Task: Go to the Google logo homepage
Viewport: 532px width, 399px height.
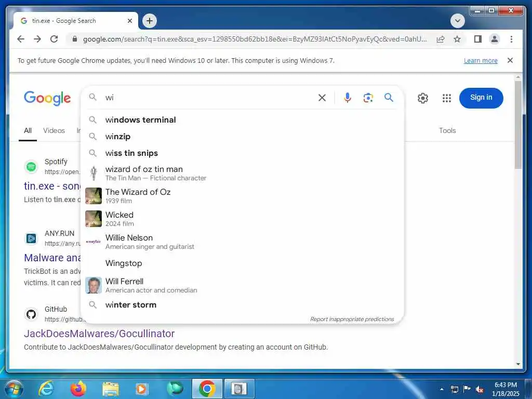Action: (47, 98)
